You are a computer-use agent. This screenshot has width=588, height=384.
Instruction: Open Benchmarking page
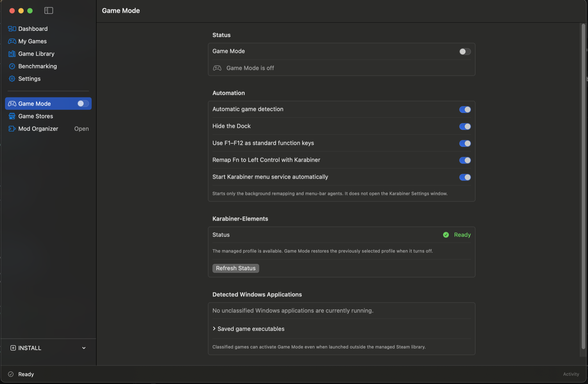[48, 66]
